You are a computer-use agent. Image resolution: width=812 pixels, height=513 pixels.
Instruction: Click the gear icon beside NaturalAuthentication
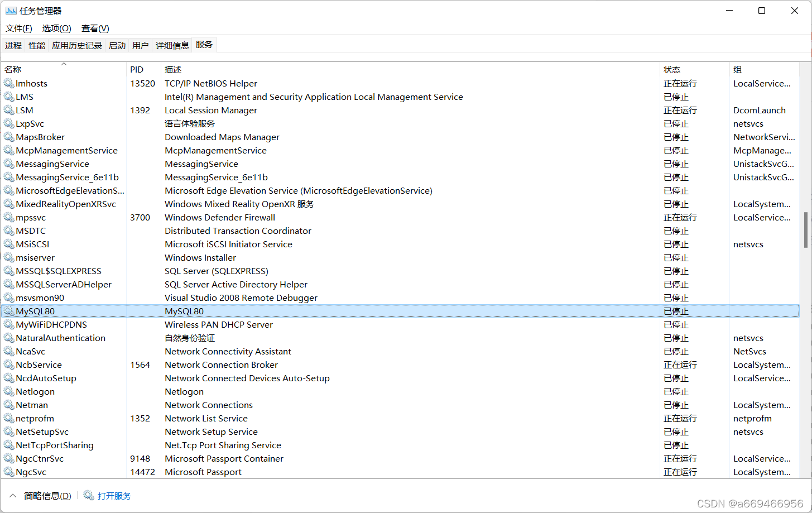click(x=9, y=338)
